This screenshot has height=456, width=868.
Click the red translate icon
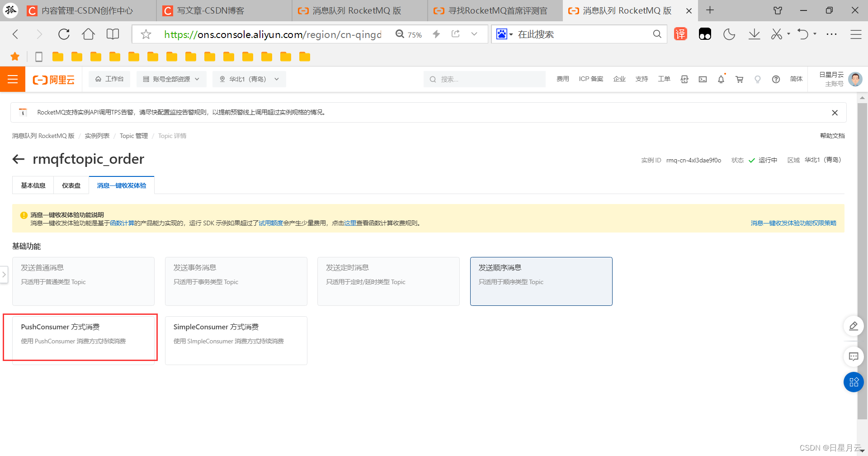click(680, 34)
